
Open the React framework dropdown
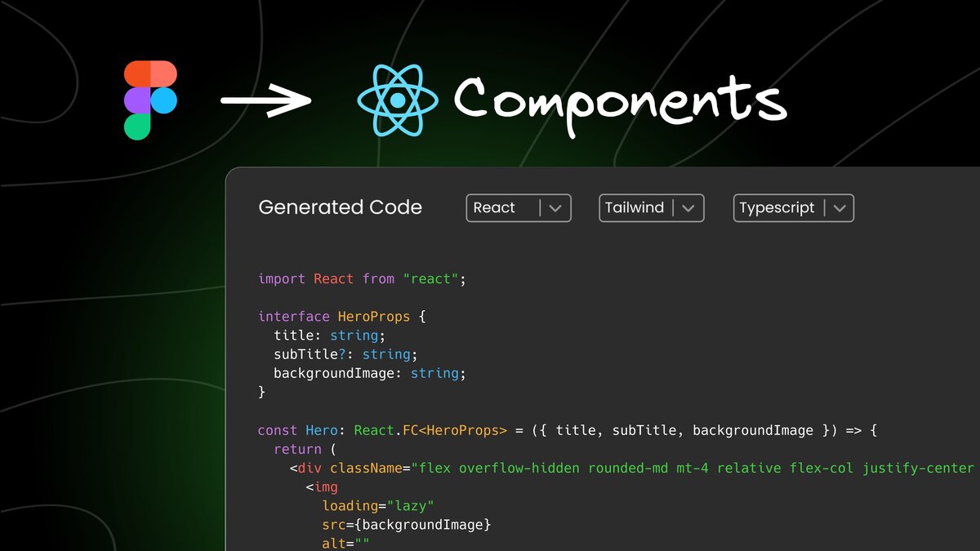[518, 207]
